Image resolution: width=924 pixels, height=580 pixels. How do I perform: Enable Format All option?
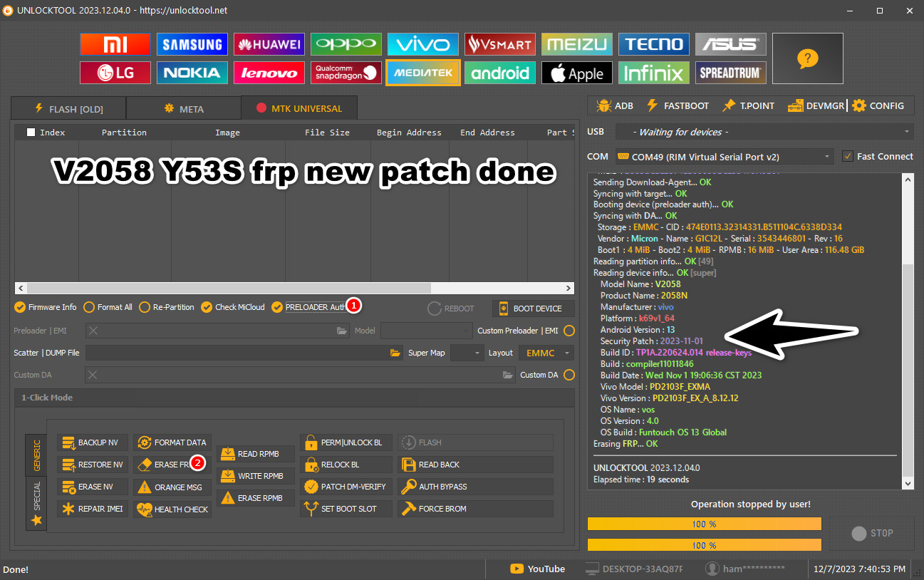(x=108, y=307)
